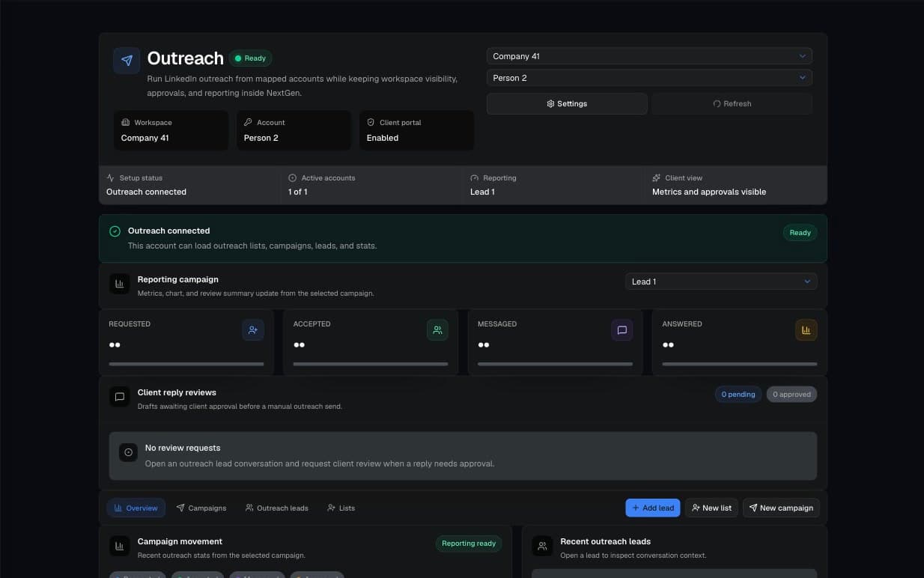Screen dimensions: 924x578
Task: Click 'Outreach connected' under Setup status
Action: tap(146, 192)
